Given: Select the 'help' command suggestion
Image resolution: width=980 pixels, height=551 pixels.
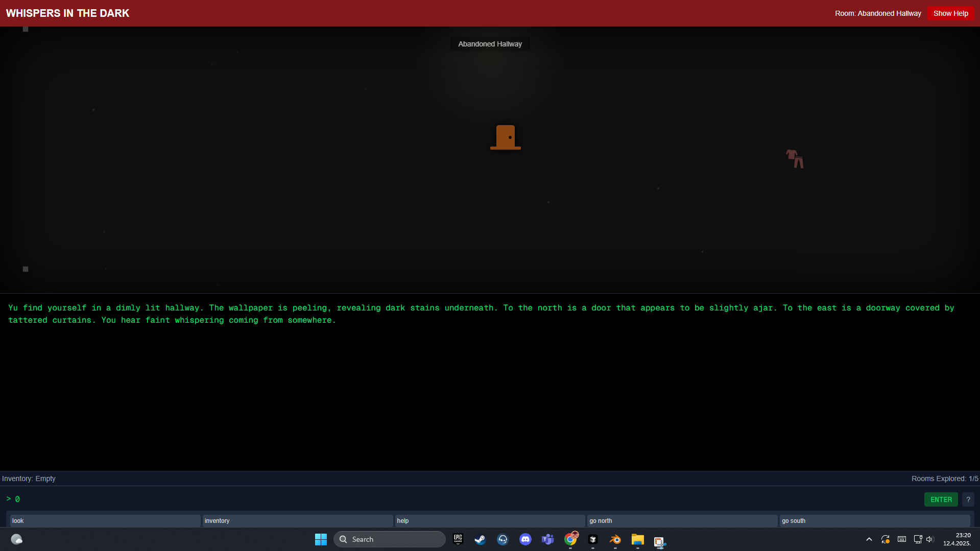Looking at the screenshot, I should click(490, 521).
